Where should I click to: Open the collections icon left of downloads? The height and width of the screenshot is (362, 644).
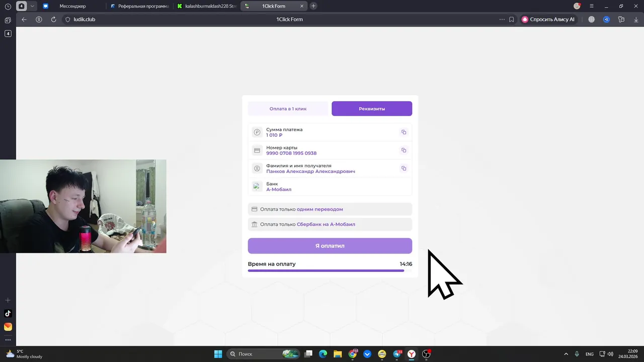(x=621, y=19)
